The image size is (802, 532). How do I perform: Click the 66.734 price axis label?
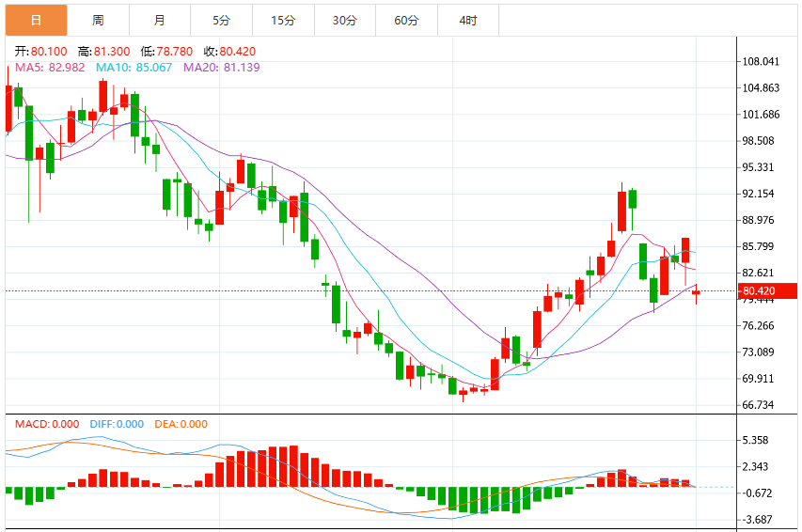click(758, 405)
